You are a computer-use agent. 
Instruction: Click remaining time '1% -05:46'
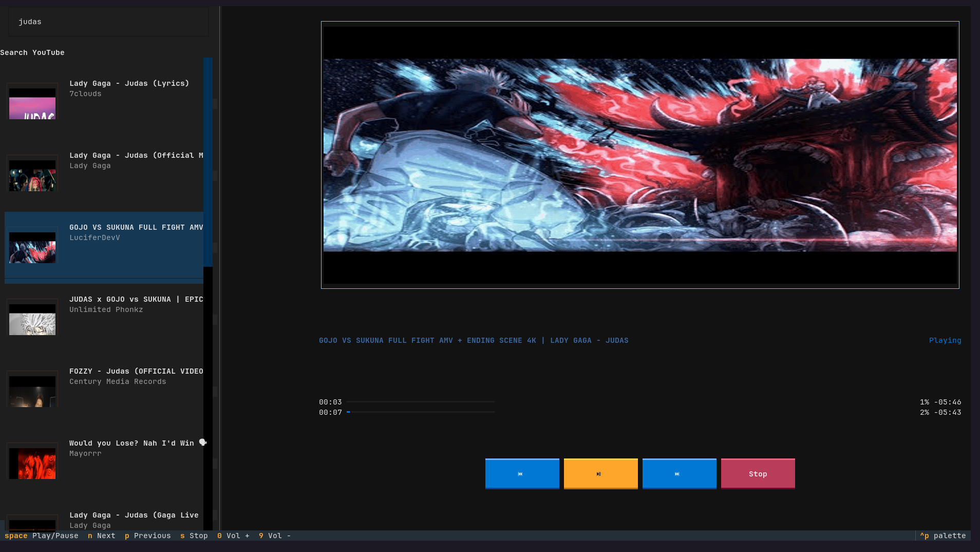[x=940, y=402]
